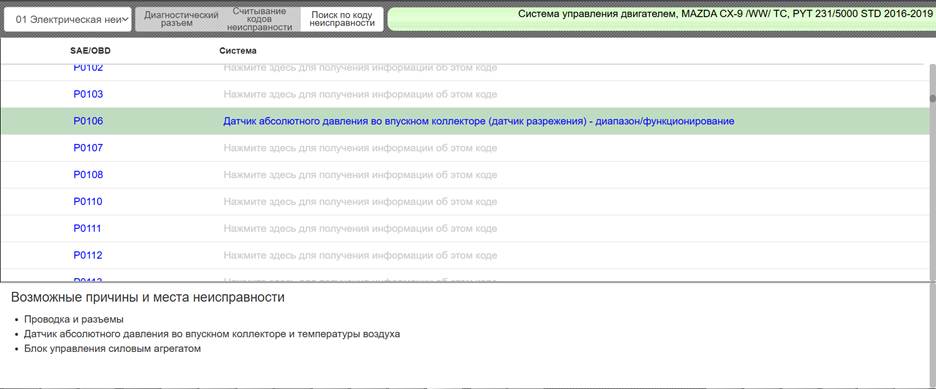Open fault code P0107 link
Viewport: 936px width, 389px height.
[88, 148]
